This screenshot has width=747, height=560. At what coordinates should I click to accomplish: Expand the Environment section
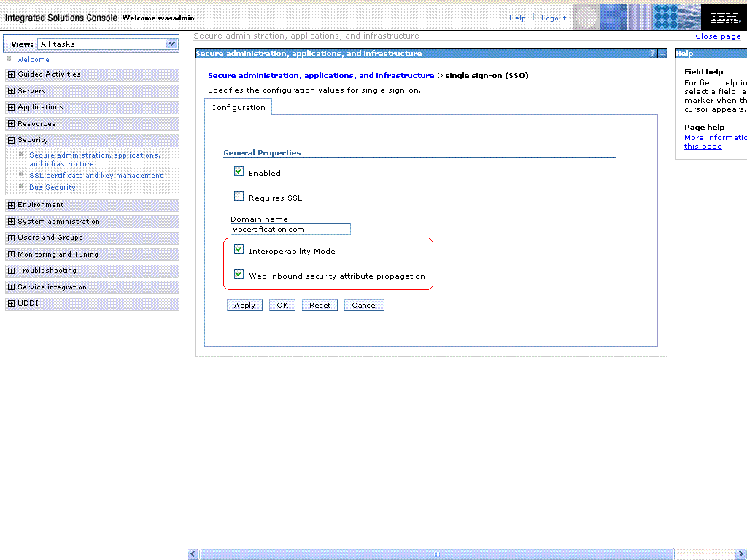tap(12, 205)
